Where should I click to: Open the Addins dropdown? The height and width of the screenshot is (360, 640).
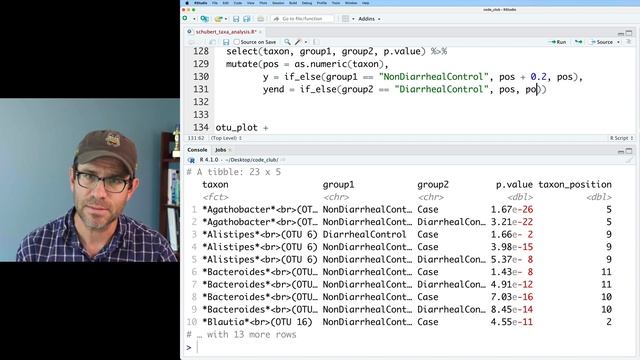[369, 19]
